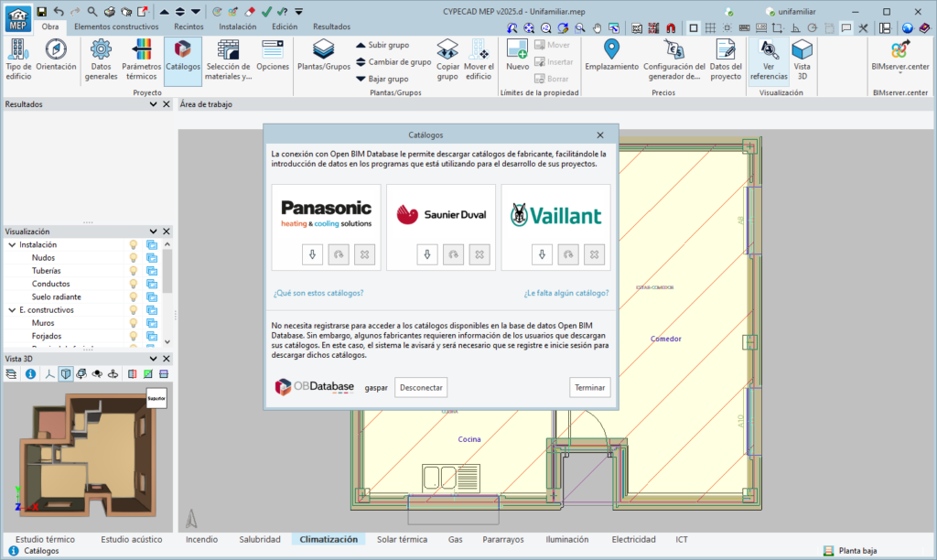Collapse the Instalación tree node
Image resolution: width=937 pixels, height=560 pixels.
coord(12,245)
